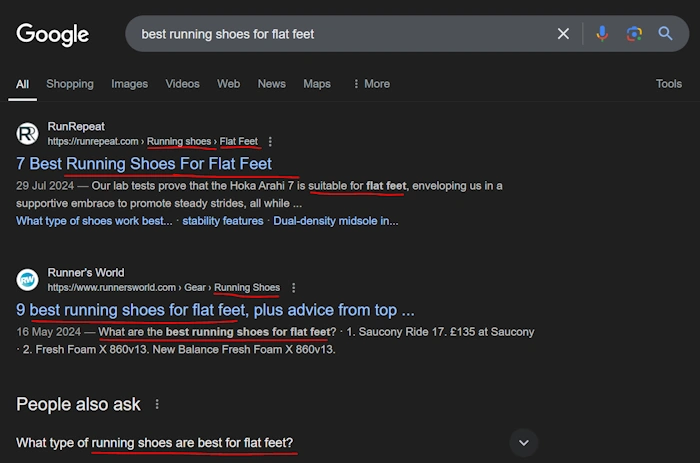Switch to the Shopping tab

[x=70, y=84]
